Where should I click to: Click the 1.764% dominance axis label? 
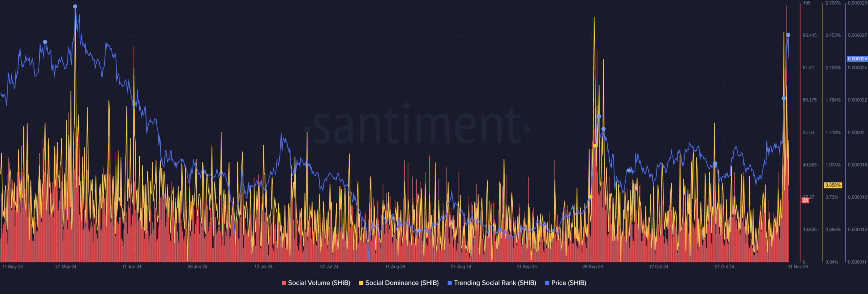[833, 100]
